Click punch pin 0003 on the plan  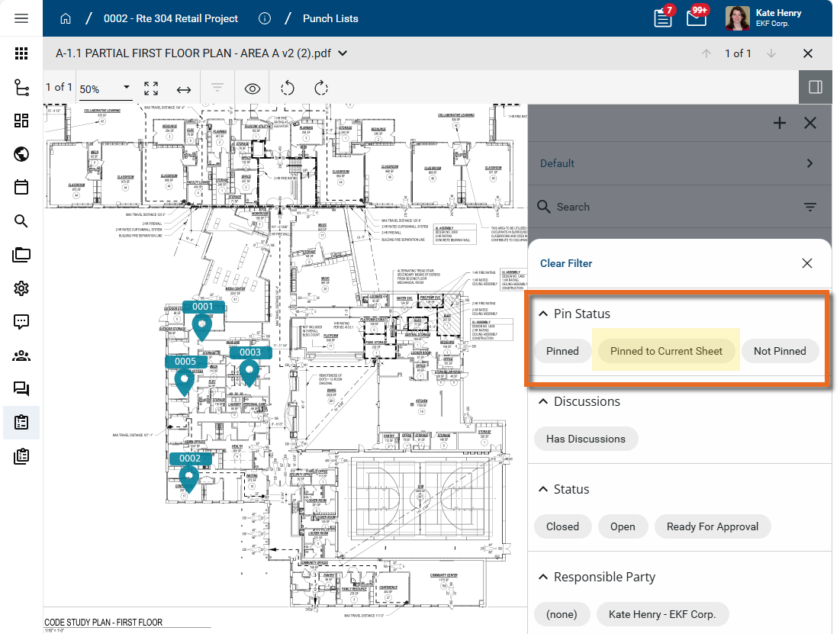pos(249,372)
